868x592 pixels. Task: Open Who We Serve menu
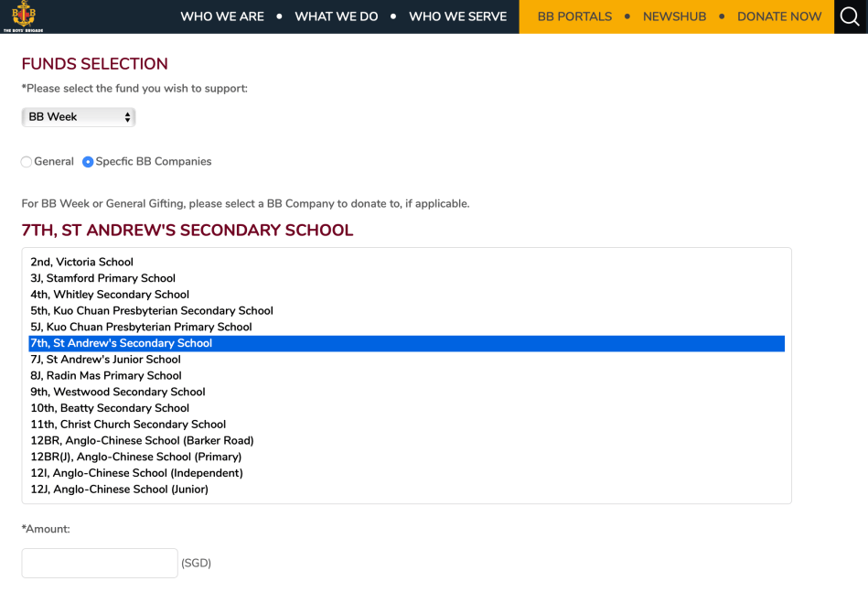click(x=457, y=16)
